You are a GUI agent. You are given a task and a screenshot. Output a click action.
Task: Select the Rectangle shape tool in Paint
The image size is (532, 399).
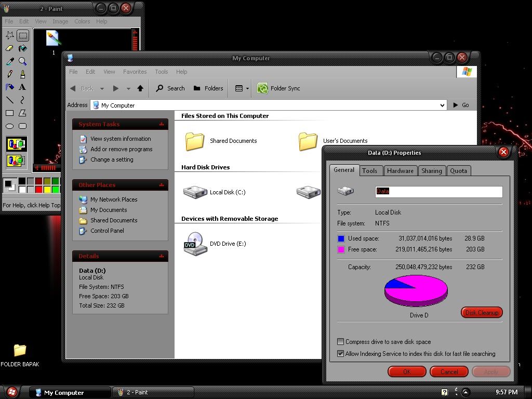[x=9, y=113]
